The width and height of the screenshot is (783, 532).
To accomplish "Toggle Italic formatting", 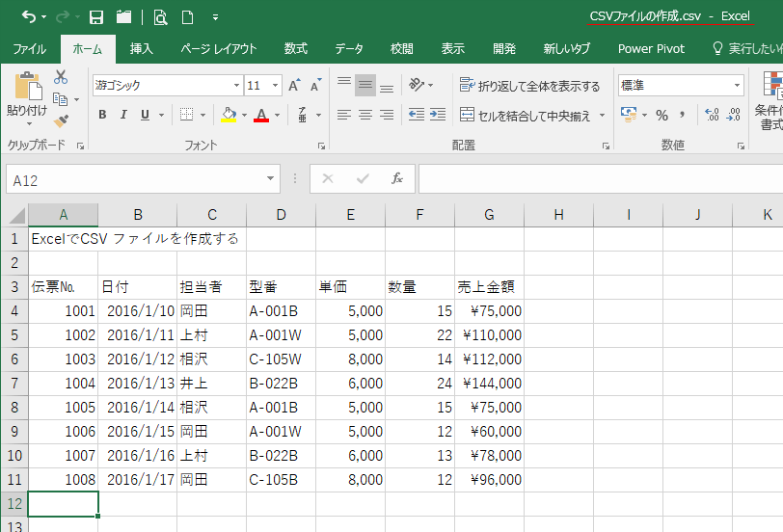I will (123, 115).
